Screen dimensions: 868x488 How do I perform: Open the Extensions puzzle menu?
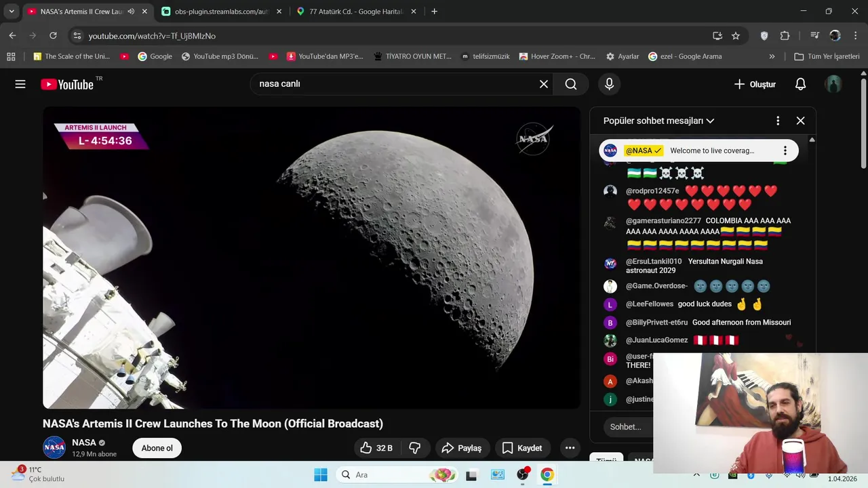[785, 36]
